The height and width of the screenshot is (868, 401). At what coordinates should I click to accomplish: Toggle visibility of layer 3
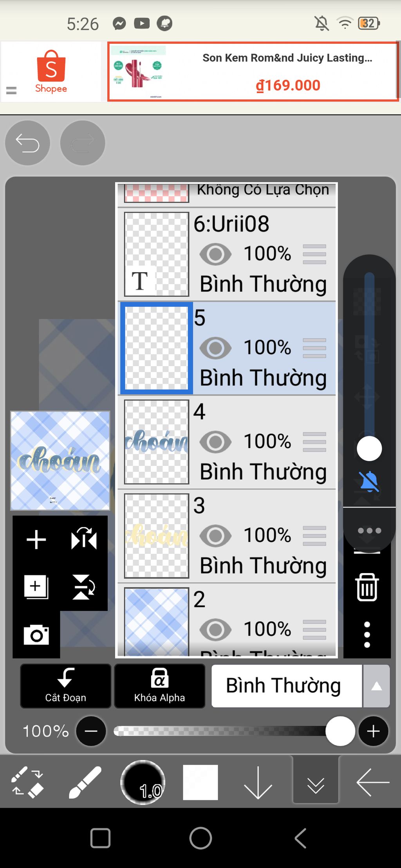pos(215,536)
